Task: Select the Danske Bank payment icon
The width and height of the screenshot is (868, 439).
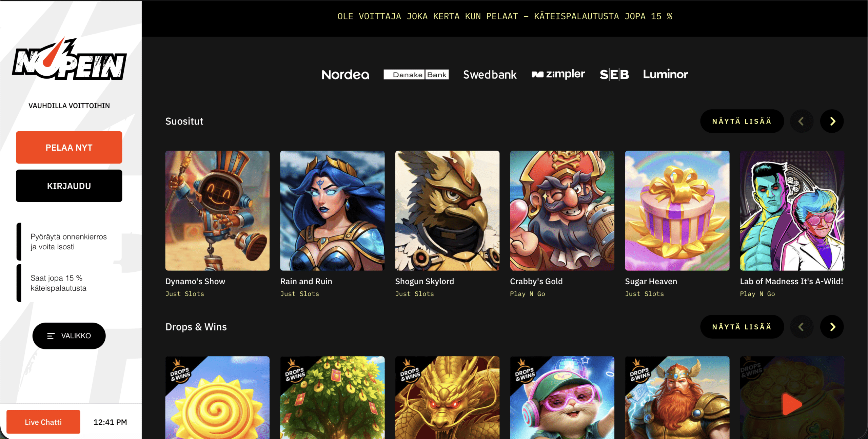Action: 416,74
